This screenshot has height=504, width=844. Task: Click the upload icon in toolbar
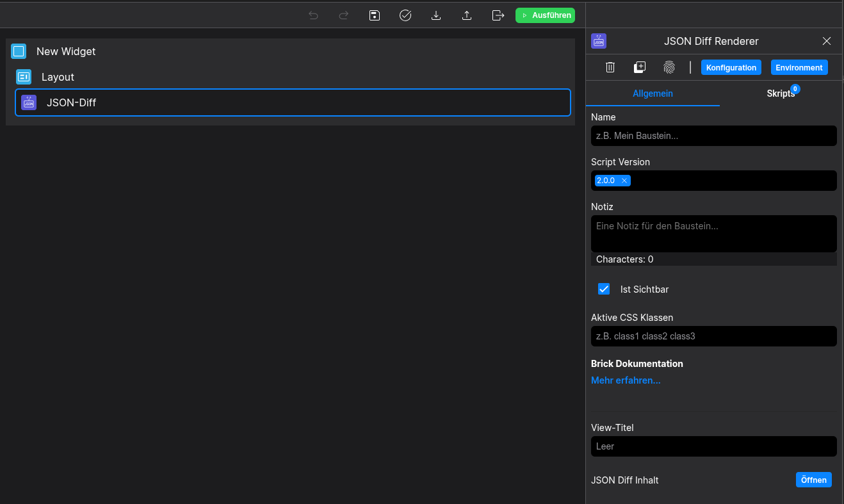point(467,15)
